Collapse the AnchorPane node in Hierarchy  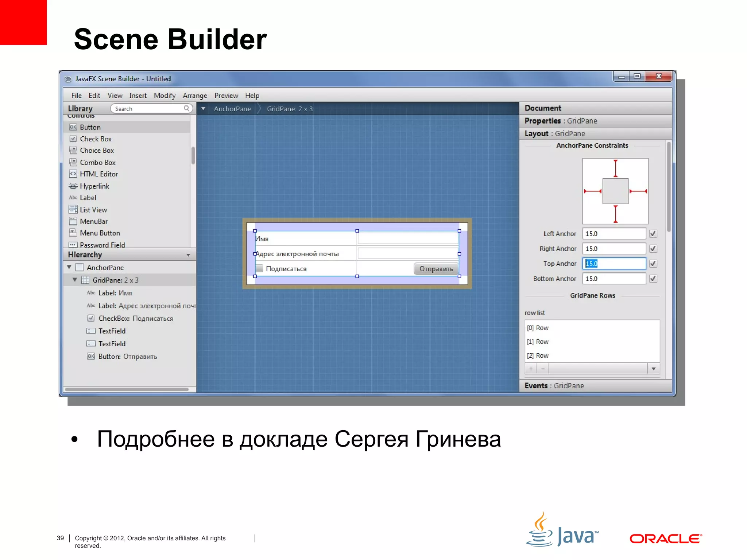pos(69,267)
